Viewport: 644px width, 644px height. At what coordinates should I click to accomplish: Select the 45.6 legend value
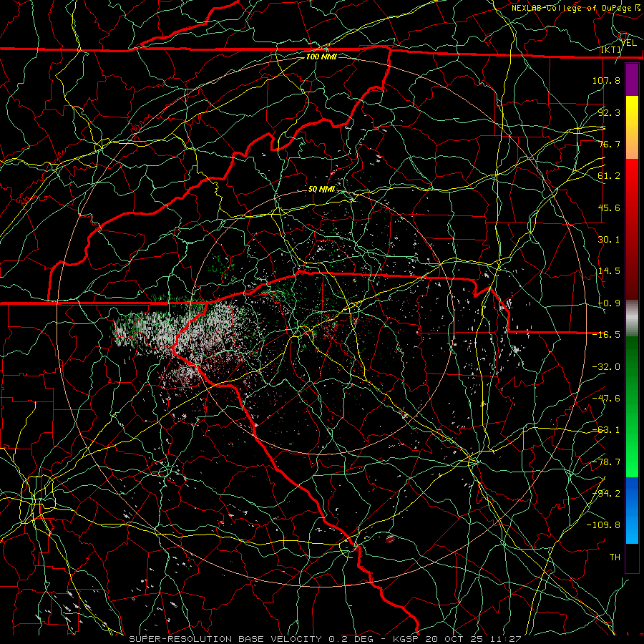click(x=609, y=208)
